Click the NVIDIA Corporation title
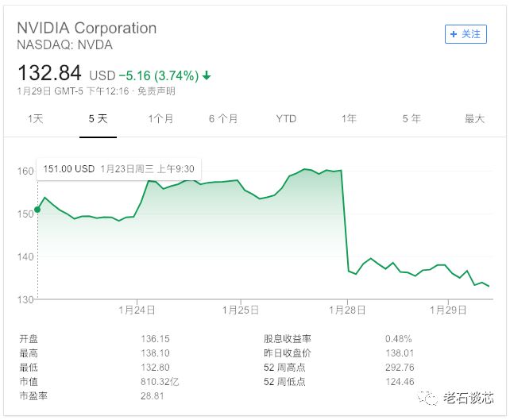Image resolution: width=510 pixels, height=420 pixels. click(x=87, y=28)
